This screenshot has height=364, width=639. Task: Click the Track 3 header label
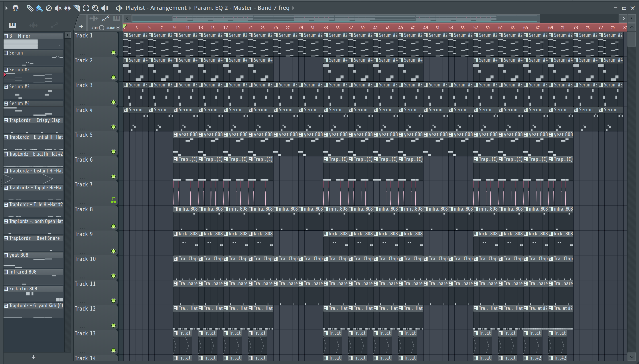[84, 85]
